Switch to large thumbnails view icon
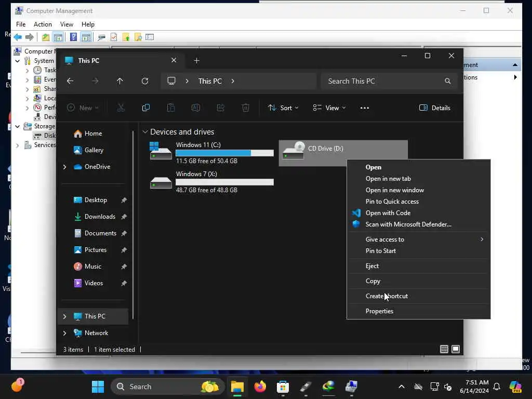 456,349
